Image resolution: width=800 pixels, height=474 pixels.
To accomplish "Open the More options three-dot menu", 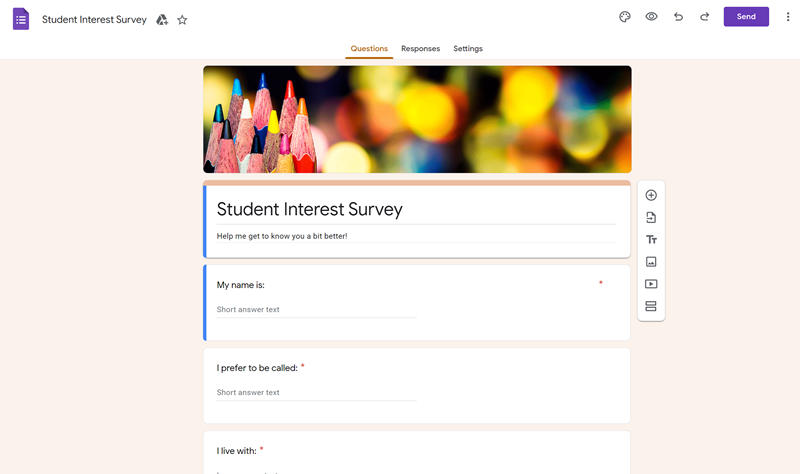I will tap(788, 17).
